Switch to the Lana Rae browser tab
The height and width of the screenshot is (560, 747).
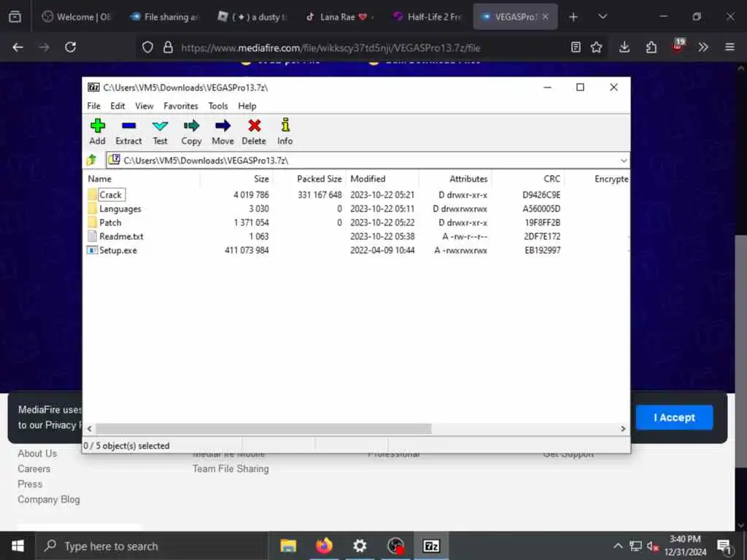click(x=340, y=17)
